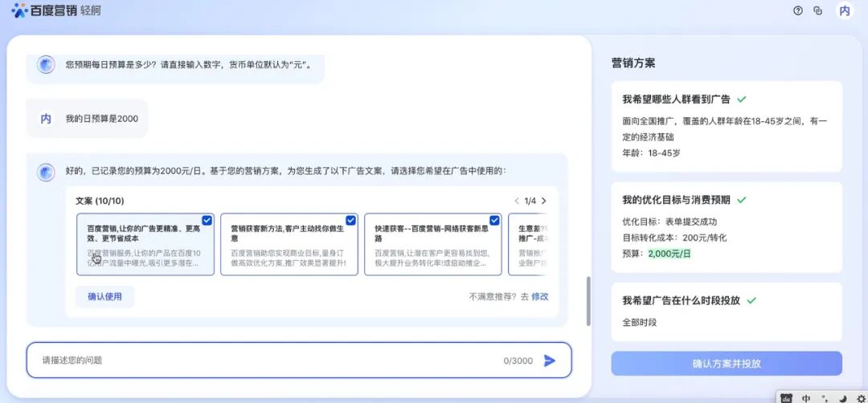
Task: Open the help question-mark icon
Action: point(798,10)
